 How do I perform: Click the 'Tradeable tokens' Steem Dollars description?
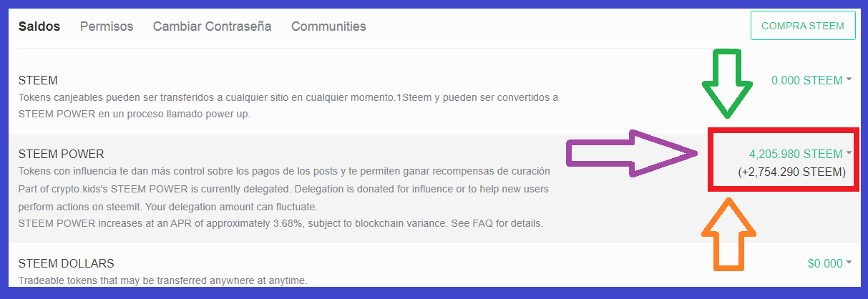coord(162,280)
